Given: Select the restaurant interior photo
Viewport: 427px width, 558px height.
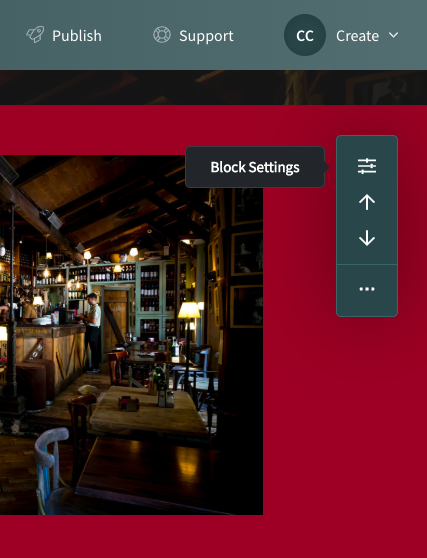Looking at the screenshot, I should [131, 335].
